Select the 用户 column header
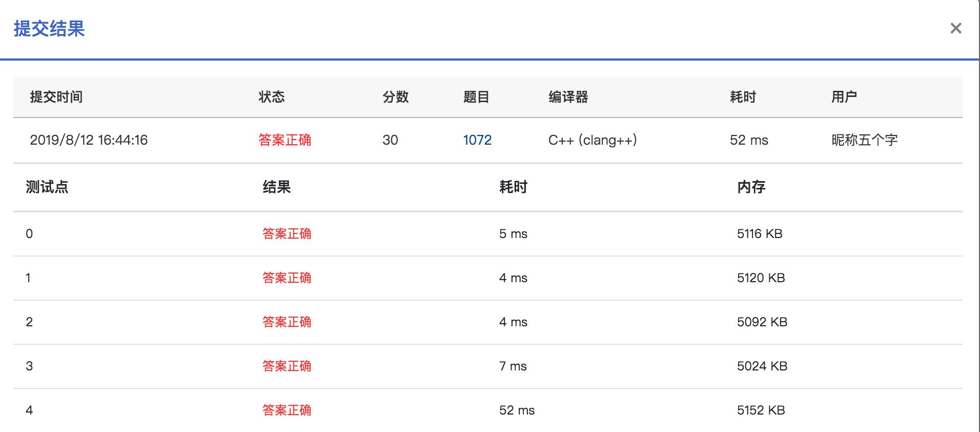The height and width of the screenshot is (432, 980). pos(844,97)
